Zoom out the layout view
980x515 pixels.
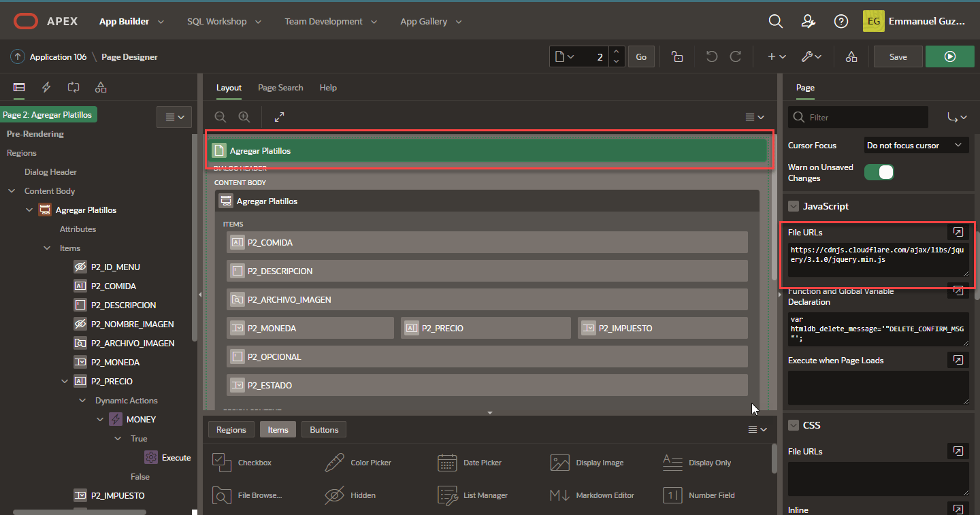pos(220,117)
